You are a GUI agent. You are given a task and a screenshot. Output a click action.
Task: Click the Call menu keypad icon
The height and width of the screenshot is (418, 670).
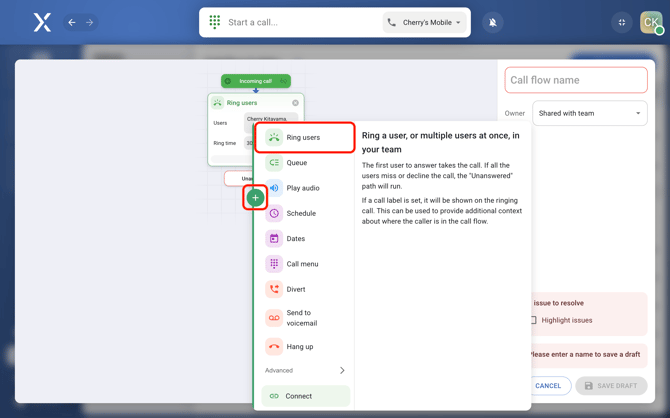click(x=274, y=264)
